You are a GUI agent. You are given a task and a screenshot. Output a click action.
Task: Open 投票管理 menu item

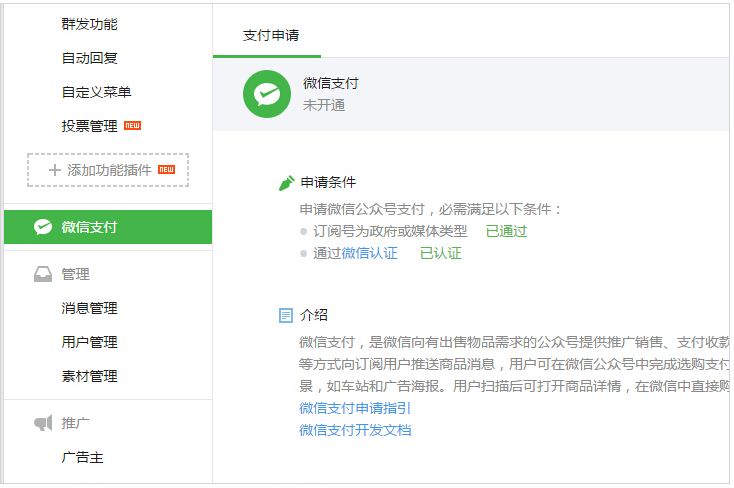89,126
